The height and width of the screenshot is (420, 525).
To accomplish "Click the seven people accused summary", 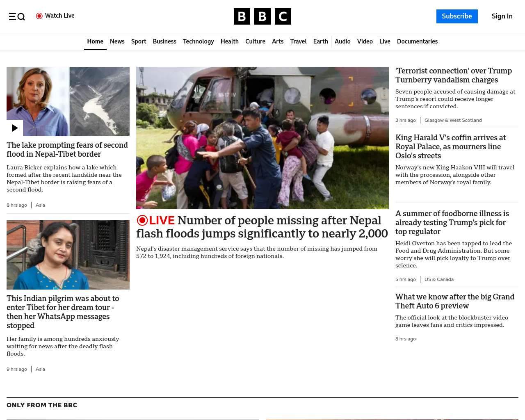I will pyautogui.click(x=455, y=99).
